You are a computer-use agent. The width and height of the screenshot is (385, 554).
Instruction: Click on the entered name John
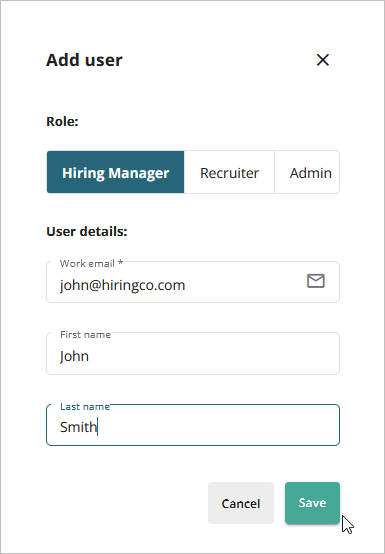74,356
